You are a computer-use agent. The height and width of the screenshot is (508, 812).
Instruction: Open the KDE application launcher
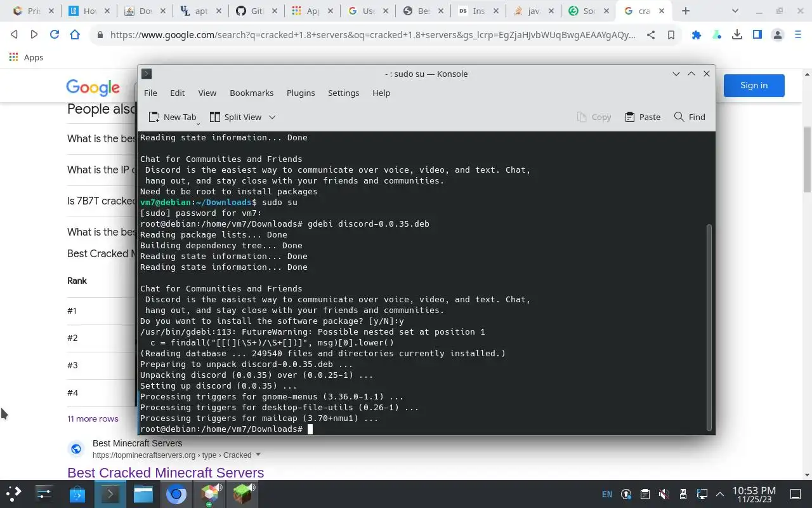14,493
